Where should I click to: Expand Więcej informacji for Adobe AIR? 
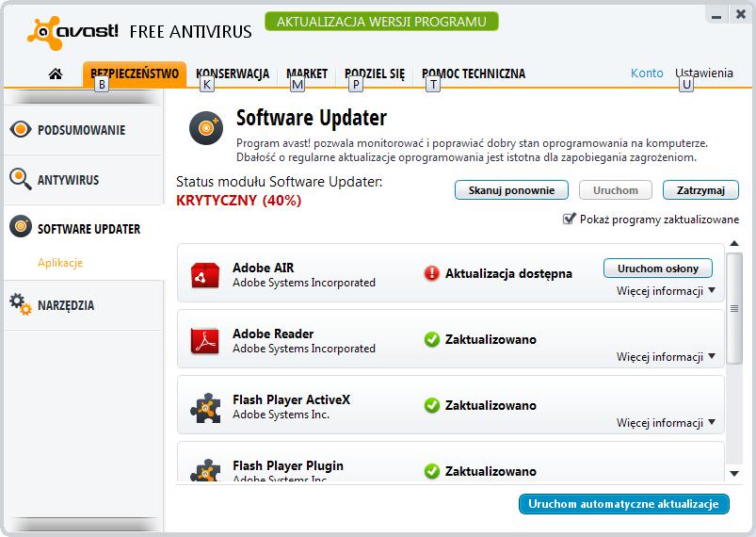(666, 291)
